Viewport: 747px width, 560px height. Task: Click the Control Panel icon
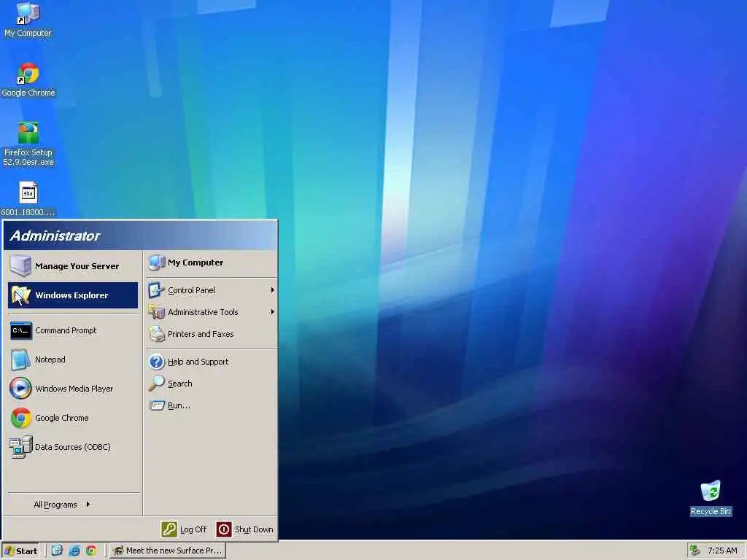(156, 290)
